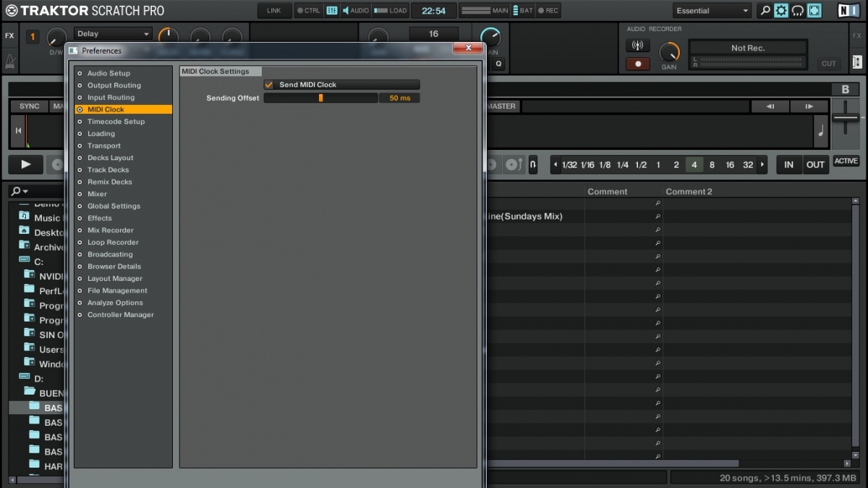Click the Audio Recorder GAIN knob
Image resolution: width=868 pixels, height=488 pixels.
(x=670, y=52)
